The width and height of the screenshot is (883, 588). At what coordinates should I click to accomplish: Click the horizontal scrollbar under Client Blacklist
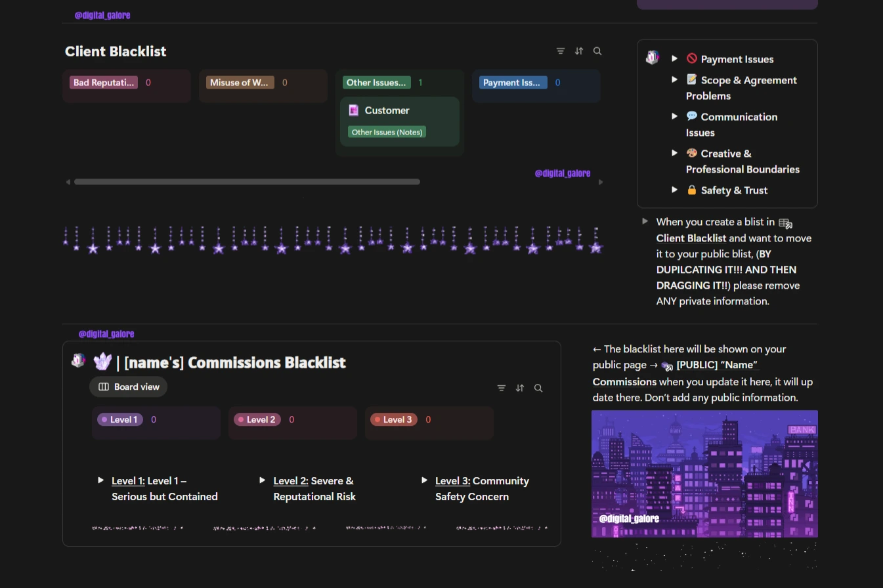coord(247,182)
